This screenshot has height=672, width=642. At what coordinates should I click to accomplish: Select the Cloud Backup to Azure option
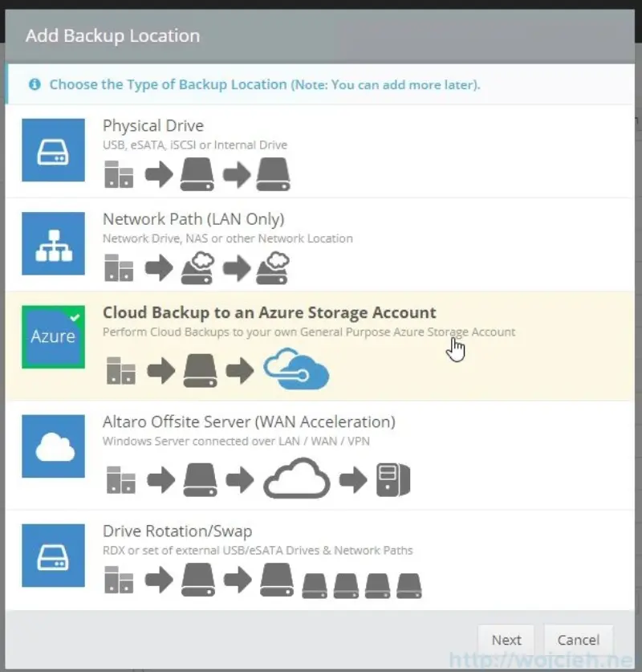[x=269, y=312]
